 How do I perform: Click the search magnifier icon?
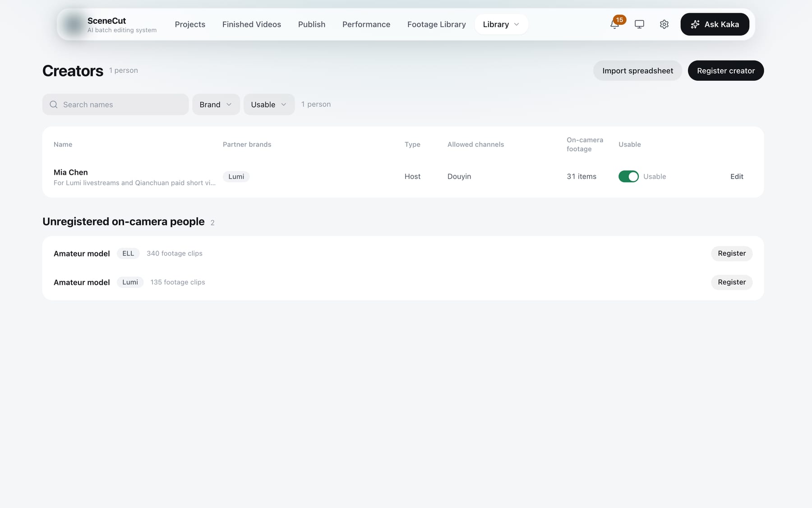point(54,104)
